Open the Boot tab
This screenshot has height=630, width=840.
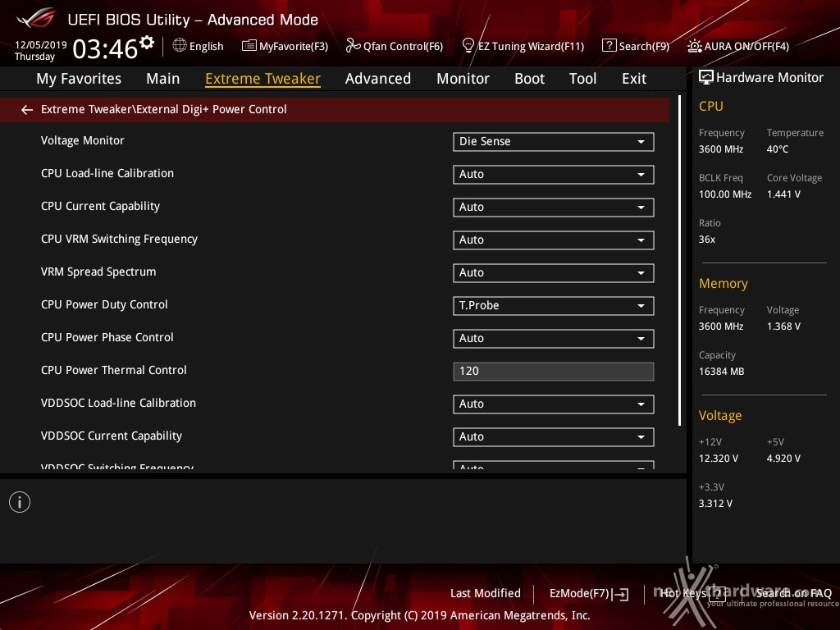(529, 79)
